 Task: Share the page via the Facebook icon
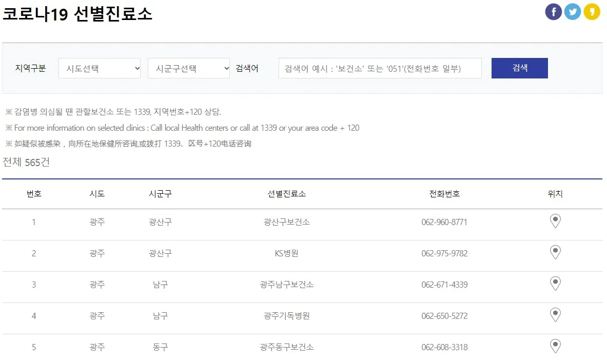(x=553, y=11)
